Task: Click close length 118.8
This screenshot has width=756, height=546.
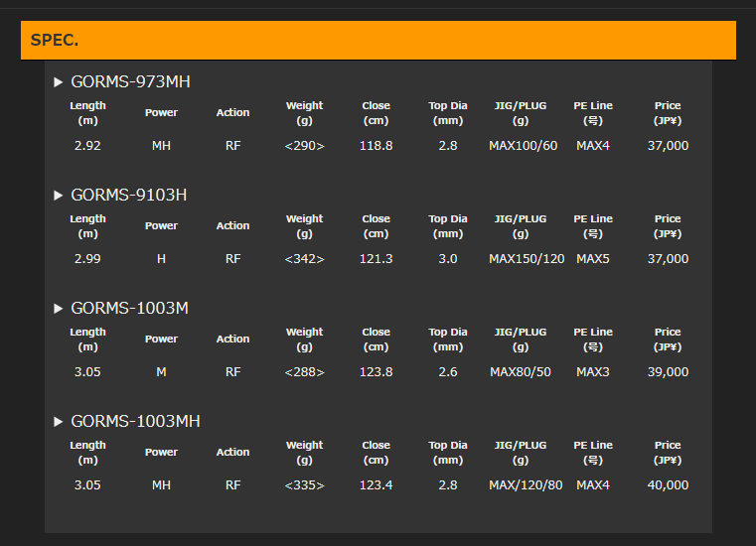Action: (x=377, y=146)
